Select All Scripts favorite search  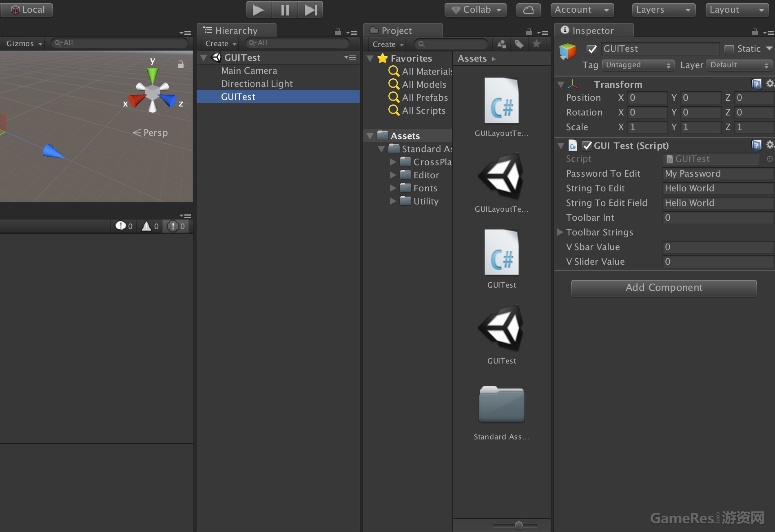click(417, 111)
